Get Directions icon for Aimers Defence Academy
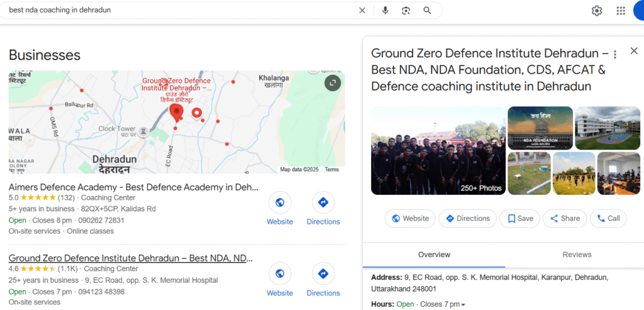The width and height of the screenshot is (644, 310). [x=323, y=203]
